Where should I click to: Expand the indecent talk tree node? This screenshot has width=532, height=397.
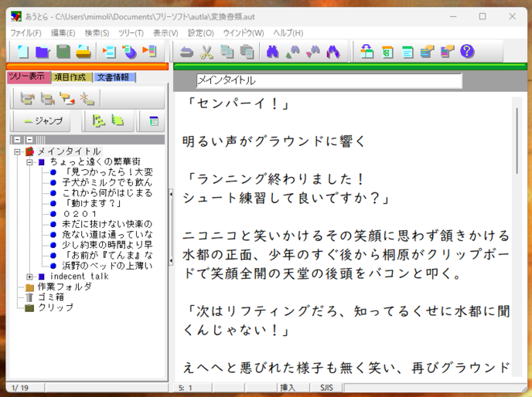(x=29, y=277)
